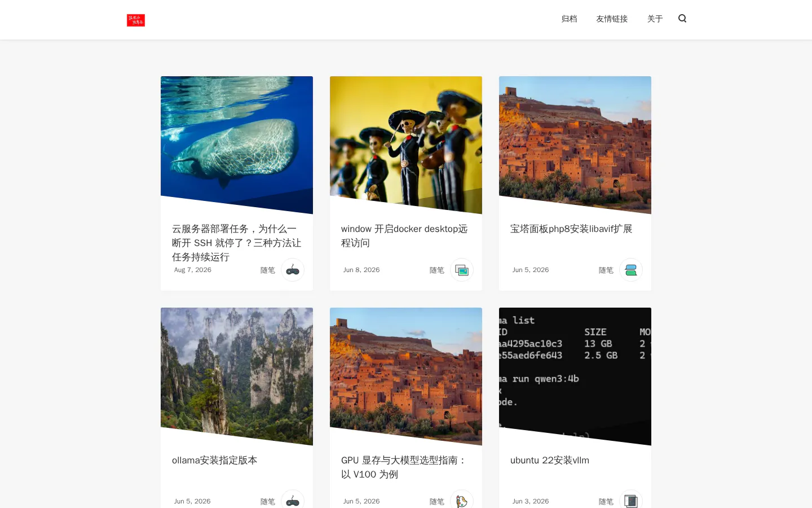
Task: Click the avatar icon on the GPU 显存 card
Action: (x=462, y=499)
